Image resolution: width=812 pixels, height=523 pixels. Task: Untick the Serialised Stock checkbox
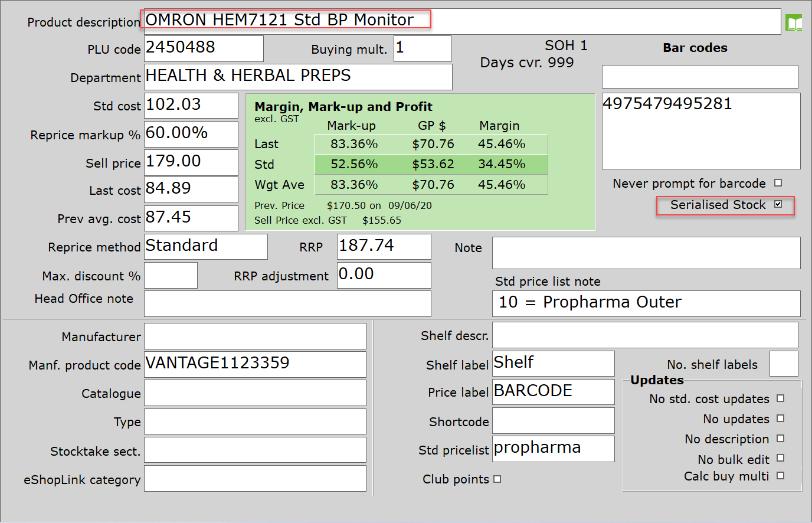780,205
